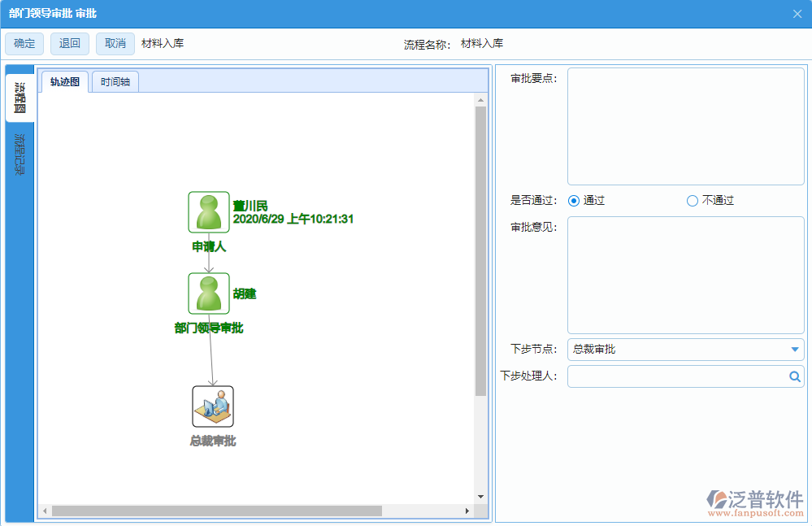
Task: Switch to the 轨迹图 tab
Action: click(65, 82)
